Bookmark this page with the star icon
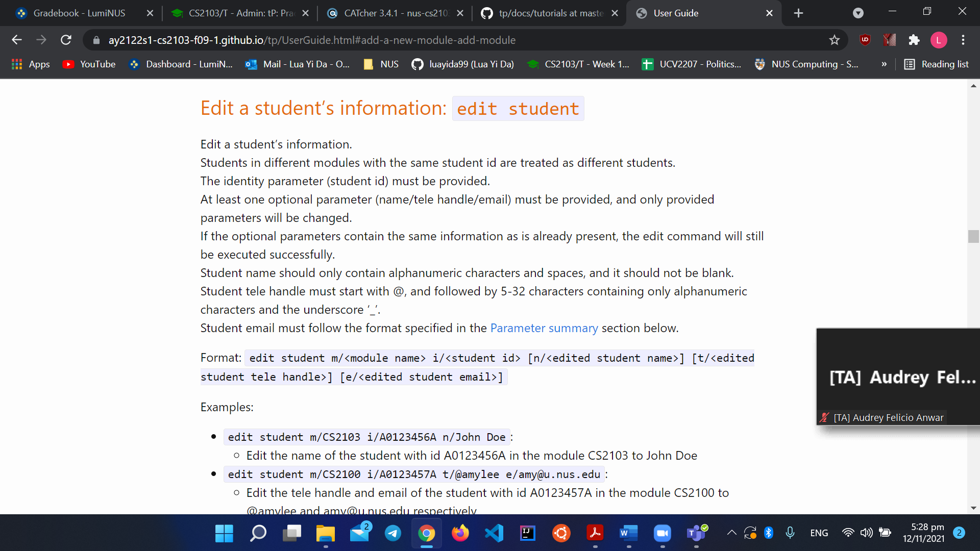This screenshot has height=551, width=980. [835, 40]
